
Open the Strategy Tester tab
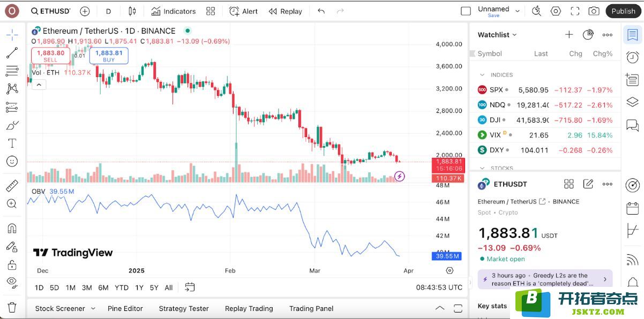184,308
